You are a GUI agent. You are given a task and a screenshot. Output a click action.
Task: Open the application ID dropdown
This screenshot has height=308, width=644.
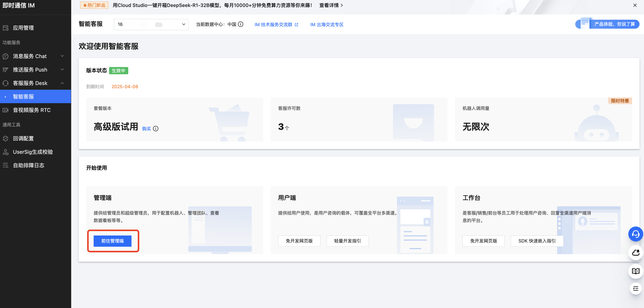coord(151,24)
